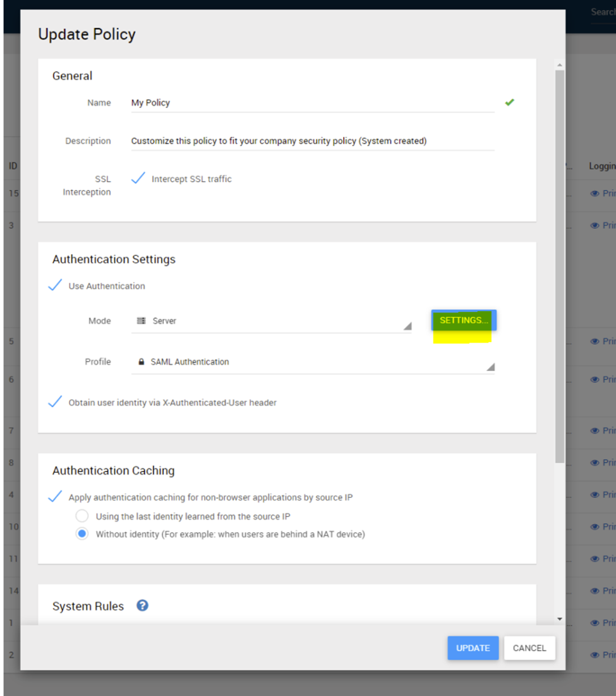Image resolution: width=616 pixels, height=696 pixels.
Task: Select the 'Without identity' radio option
Action: [82, 534]
